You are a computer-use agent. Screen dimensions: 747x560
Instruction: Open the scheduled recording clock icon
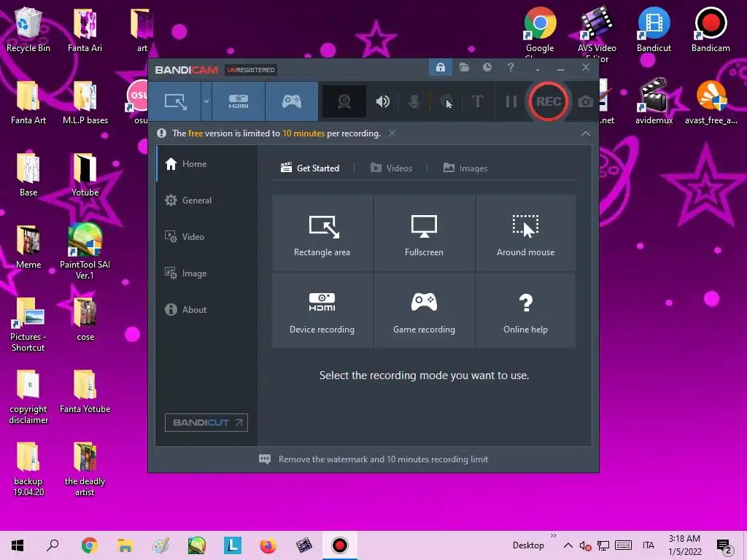pyautogui.click(x=487, y=68)
